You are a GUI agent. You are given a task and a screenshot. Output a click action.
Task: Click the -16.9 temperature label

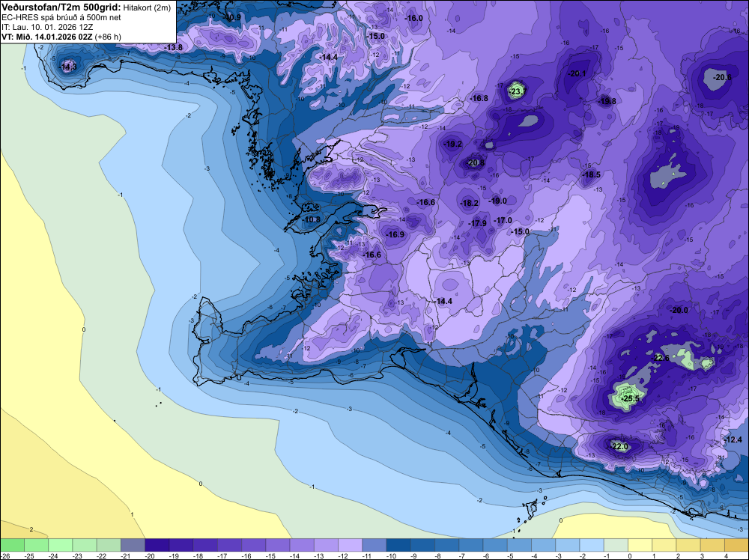[x=395, y=234]
